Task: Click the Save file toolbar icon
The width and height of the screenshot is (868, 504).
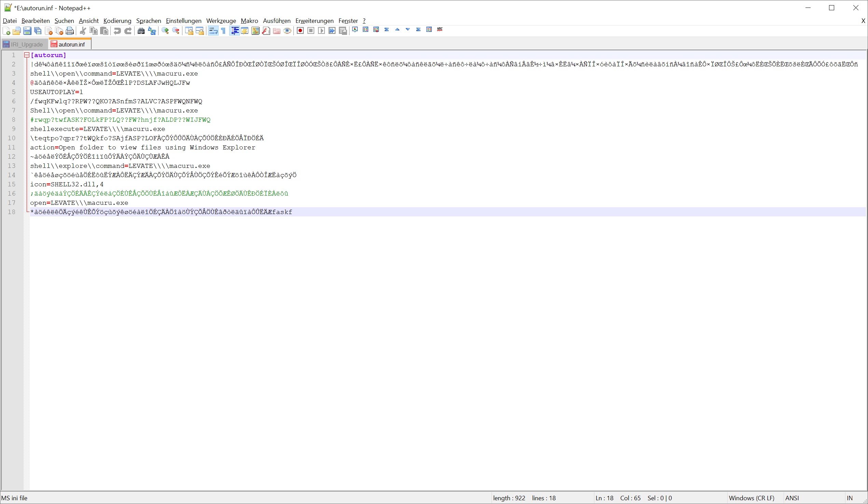Action: pos(27,31)
